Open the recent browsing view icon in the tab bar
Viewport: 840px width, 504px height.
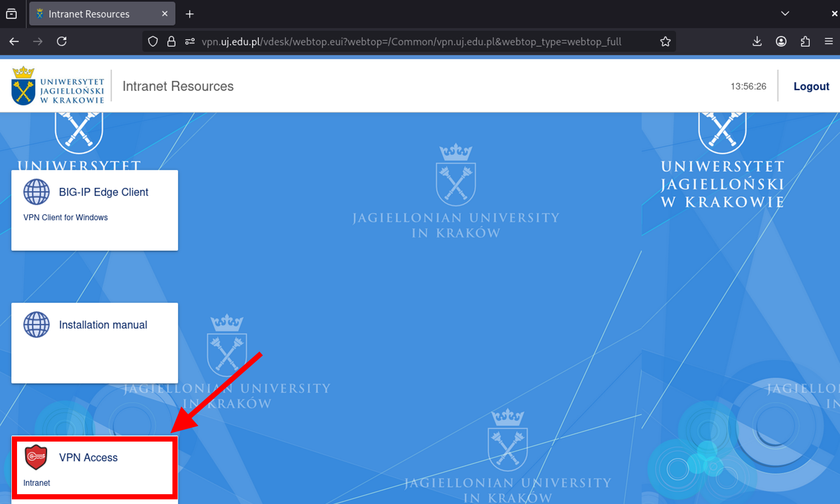click(x=11, y=14)
